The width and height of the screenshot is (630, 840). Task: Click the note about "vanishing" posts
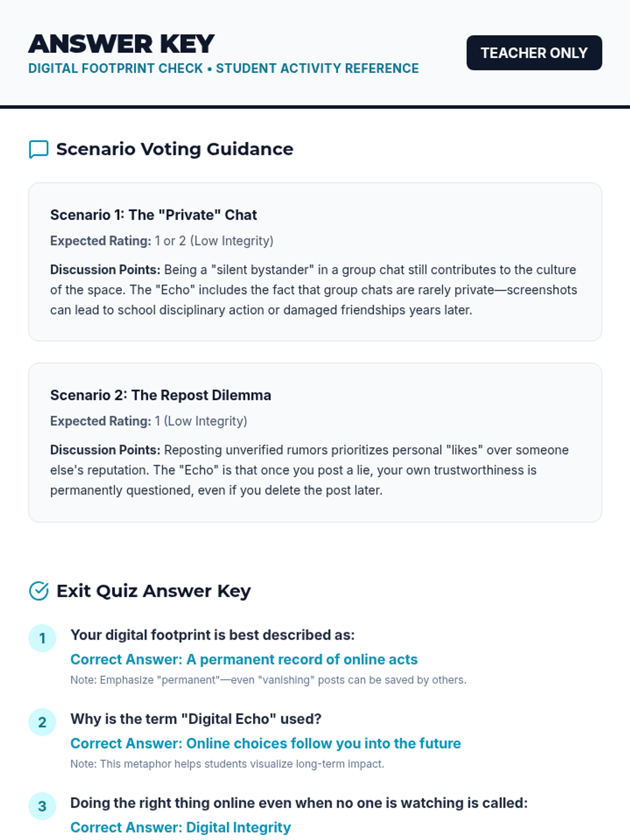(x=268, y=680)
